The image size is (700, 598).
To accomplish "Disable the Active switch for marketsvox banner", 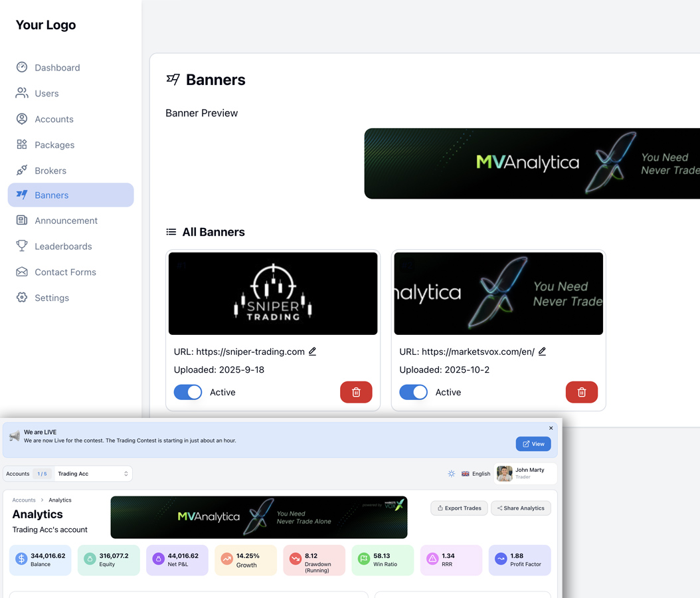I will tap(413, 392).
